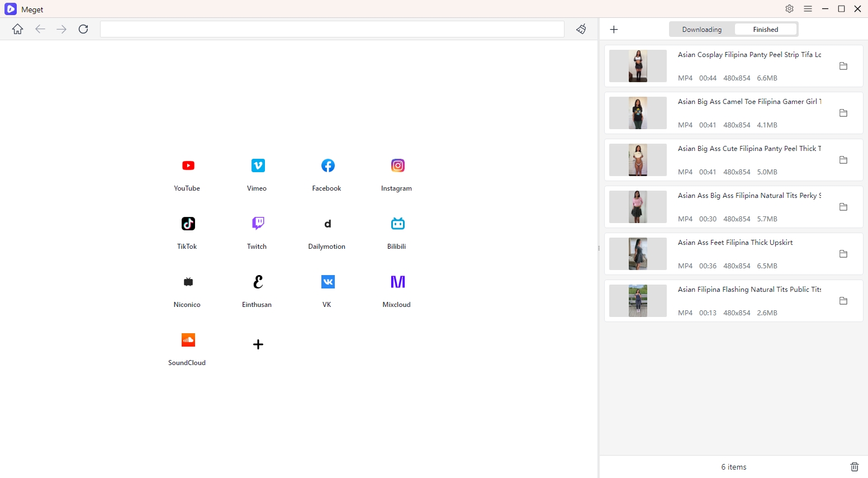The width and height of the screenshot is (868, 478).
Task: Open the TikTok site shortcut
Action: 188,224
